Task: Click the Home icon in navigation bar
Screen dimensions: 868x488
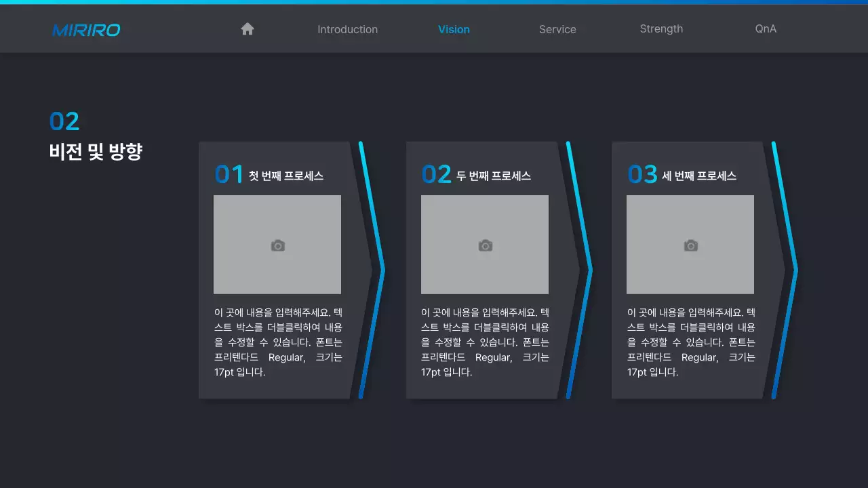Action: tap(247, 28)
